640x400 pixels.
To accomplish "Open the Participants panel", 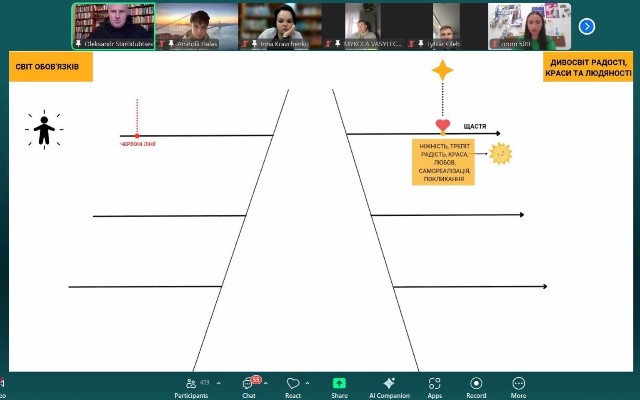I will click(190, 385).
